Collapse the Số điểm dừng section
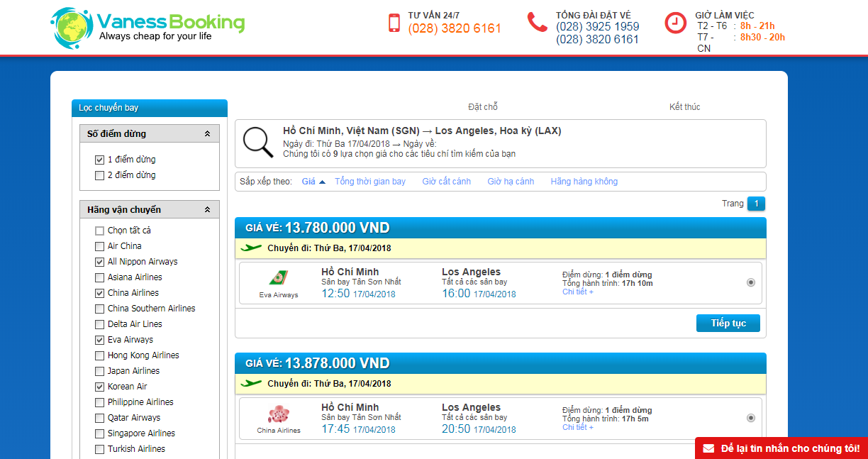This screenshot has height=459, width=868. (x=207, y=133)
